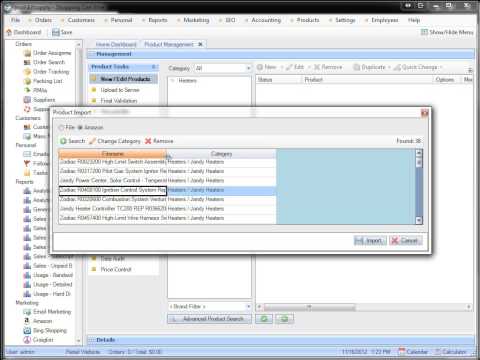Expand the Heaters tree node
The image size is (480, 360).
(x=173, y=81)
